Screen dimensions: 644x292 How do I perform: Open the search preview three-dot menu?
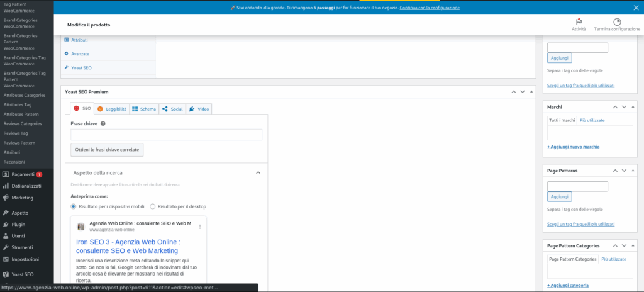(x=200, y=227)
